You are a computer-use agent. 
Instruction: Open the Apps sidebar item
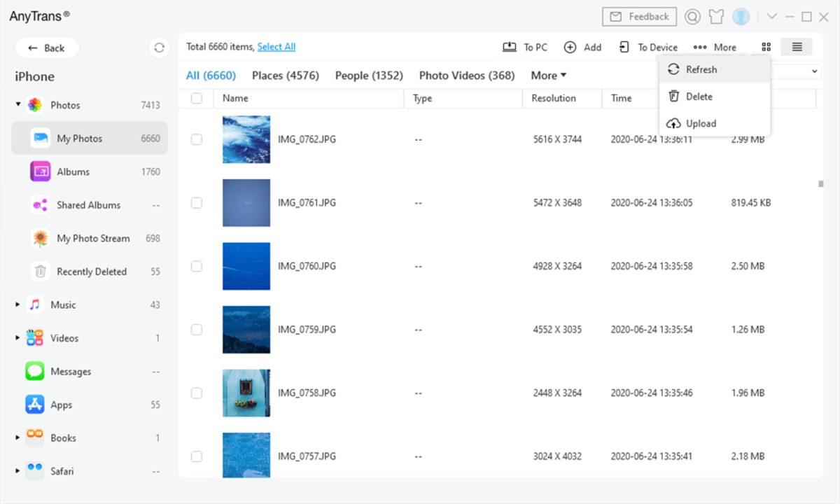61,405
